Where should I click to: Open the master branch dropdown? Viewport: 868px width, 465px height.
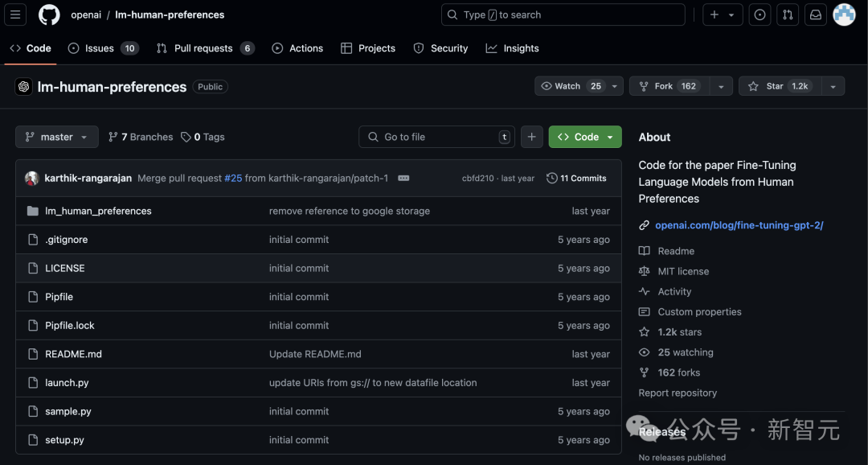[56, 137]
